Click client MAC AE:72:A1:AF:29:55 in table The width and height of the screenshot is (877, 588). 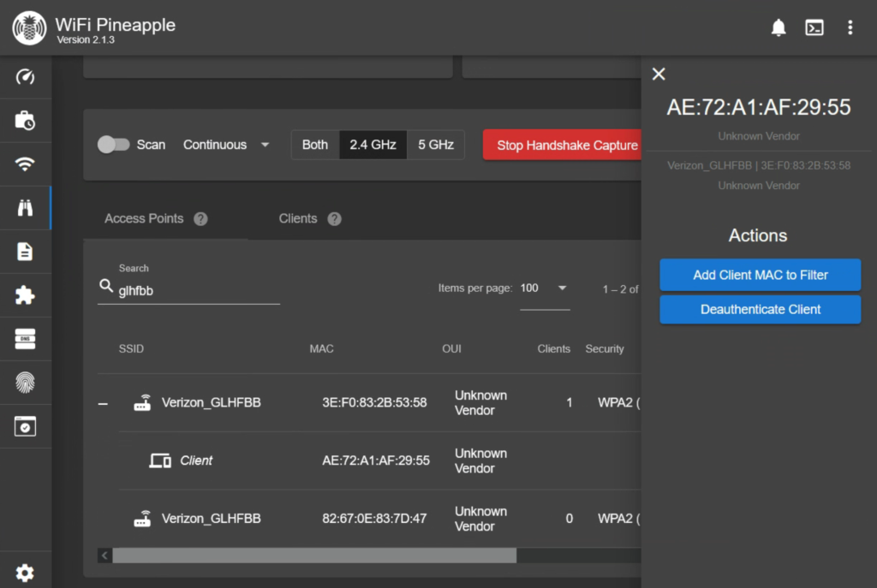pyautogui.click(x=376, y=460)
